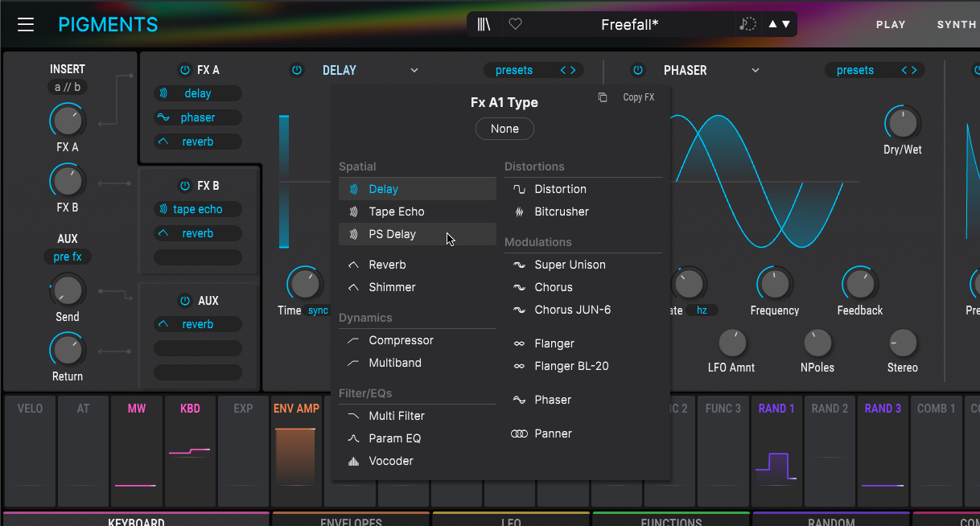This screenshot has height=526, width=980.
Task: Expand the Delay effect type dropdown
Action: pos(414,70)
